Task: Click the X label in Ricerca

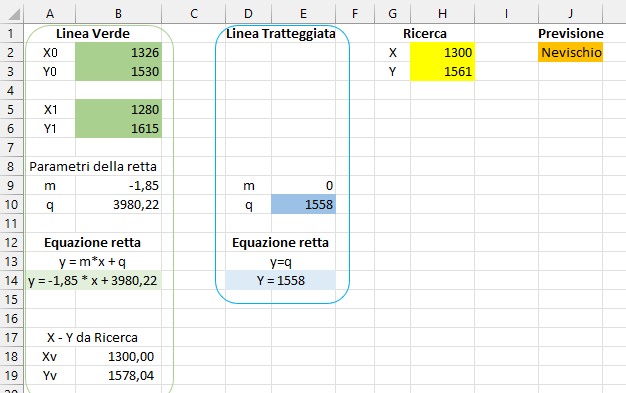Action: coord(392,52)
